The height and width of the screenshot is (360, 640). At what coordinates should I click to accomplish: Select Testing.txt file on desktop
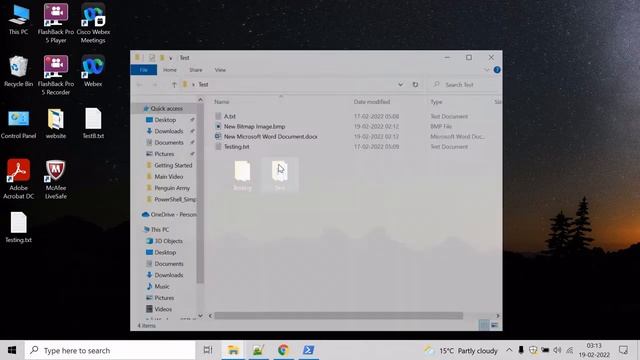pyautogui.click(x=18, y=228)
